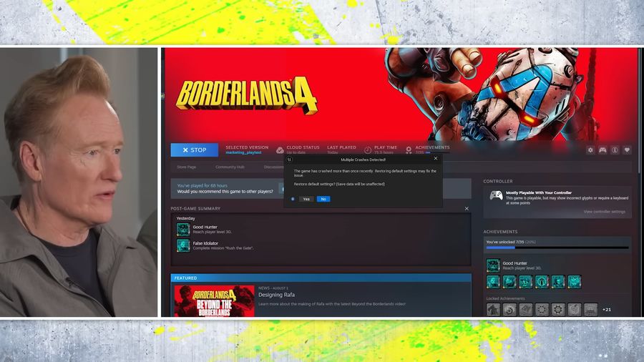
Task: Click the second locked achievement icon
Action: coord(509,310)
